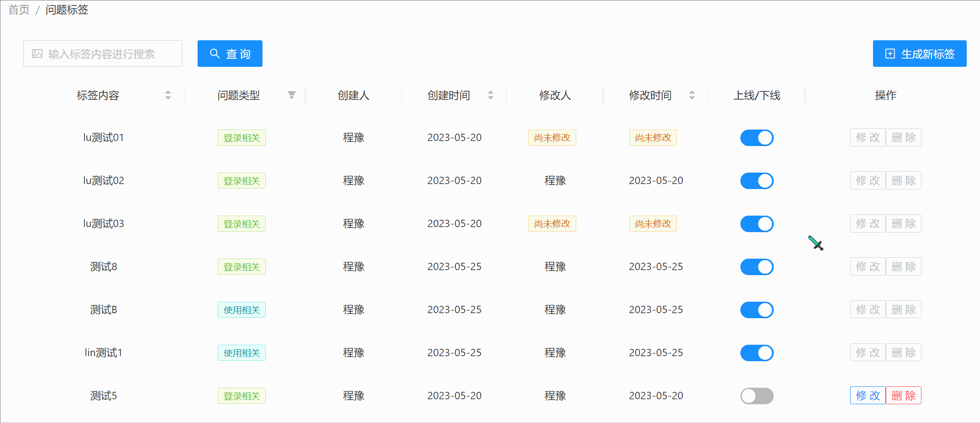
Task: Sort by 创建时间 using its sort arrows
Action: pyautogui.click(x=490, y=95)
